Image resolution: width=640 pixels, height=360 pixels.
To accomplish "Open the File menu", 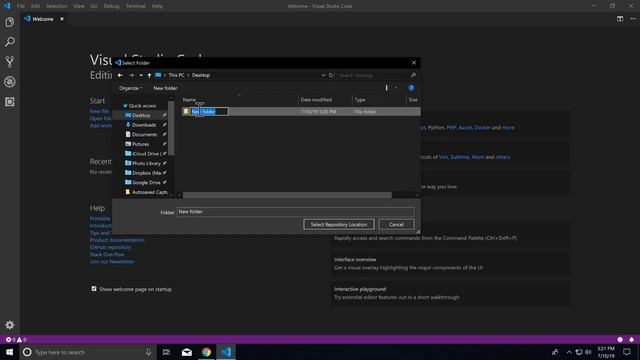I will coord(21,6).
